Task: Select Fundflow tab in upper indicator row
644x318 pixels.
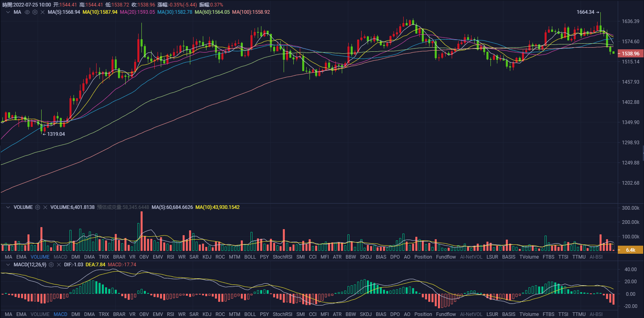Action: pos(446,257)
